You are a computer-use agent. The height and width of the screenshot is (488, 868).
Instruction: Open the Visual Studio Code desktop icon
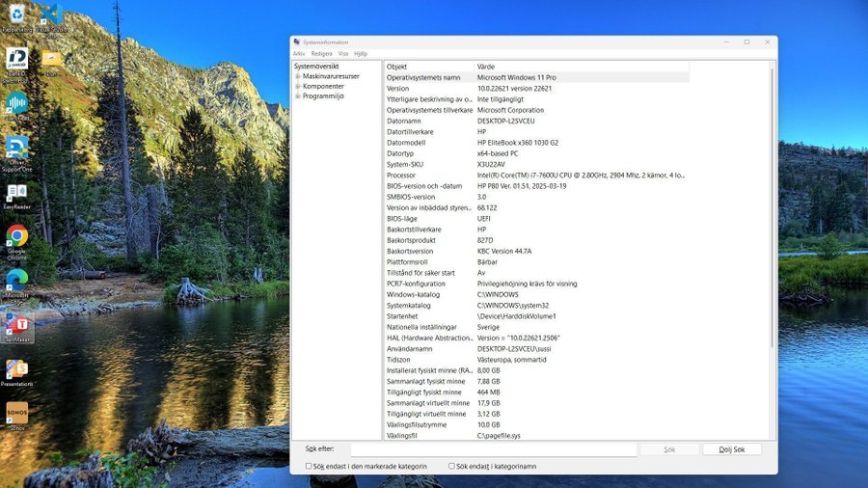pyautogui.click(x=51, y=16)
